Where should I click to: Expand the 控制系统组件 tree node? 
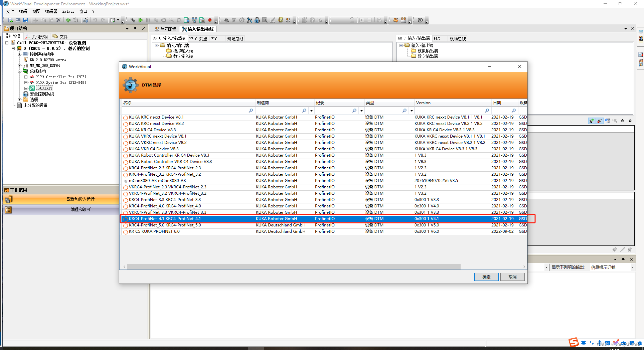click(19, 54)
